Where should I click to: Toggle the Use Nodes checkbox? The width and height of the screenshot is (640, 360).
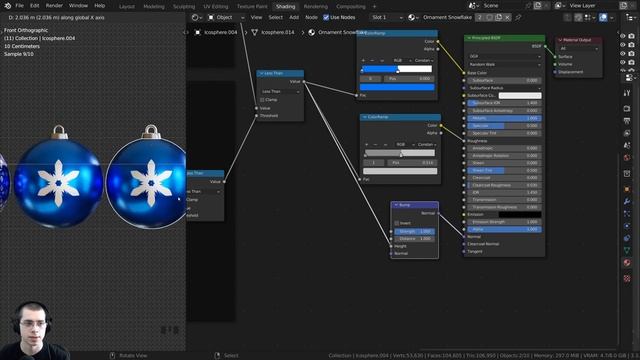coord(326,18)
